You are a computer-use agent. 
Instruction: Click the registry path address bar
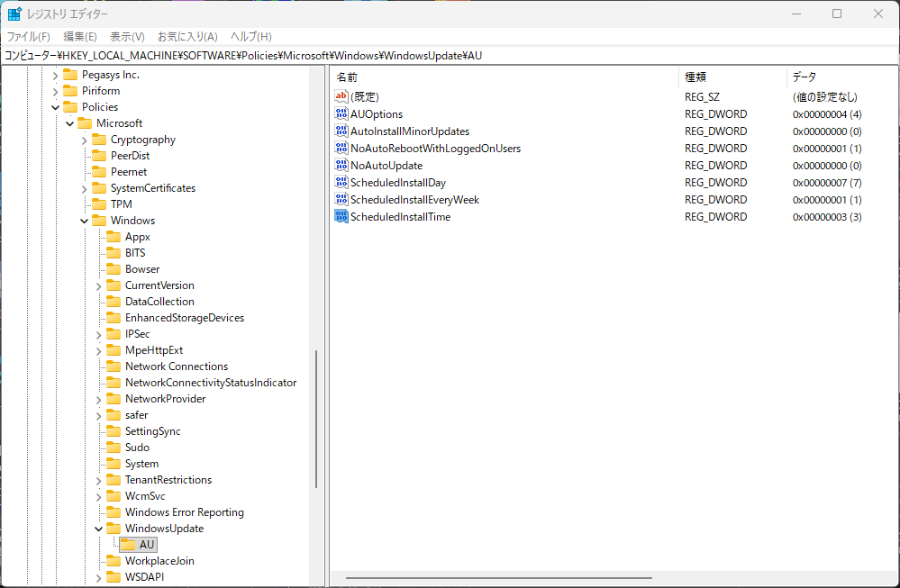click(450, 56)
